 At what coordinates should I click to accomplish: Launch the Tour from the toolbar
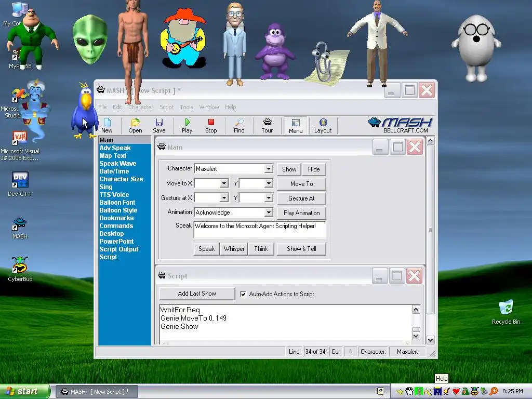coord(267,125)
